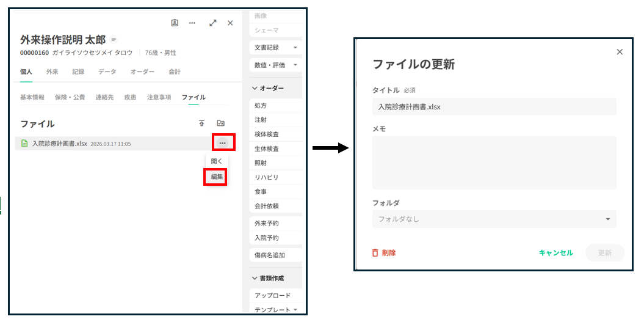Open the 連絡先 sub-tab
644x319 pixels.
[x=105, y=97]
